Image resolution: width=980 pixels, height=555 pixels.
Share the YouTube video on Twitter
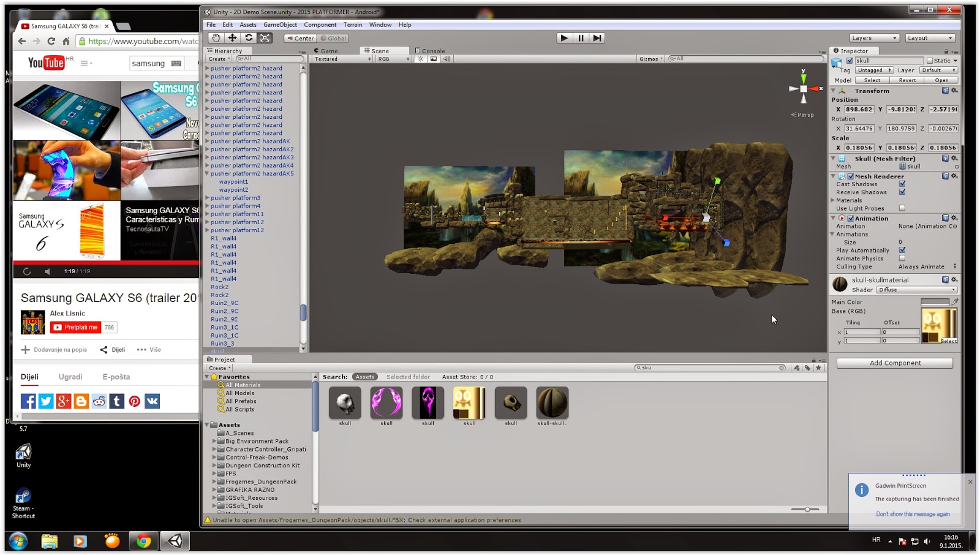click(x=46, y=401)
